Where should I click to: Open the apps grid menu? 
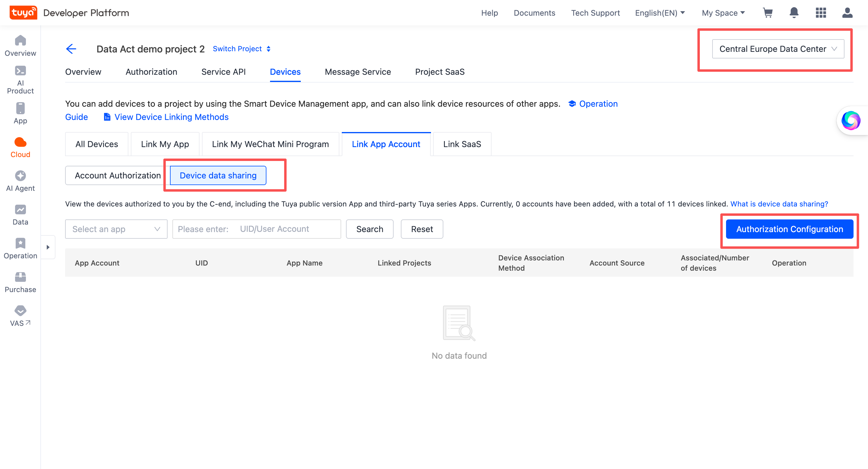pyautogui.click(x=821, y=13)
